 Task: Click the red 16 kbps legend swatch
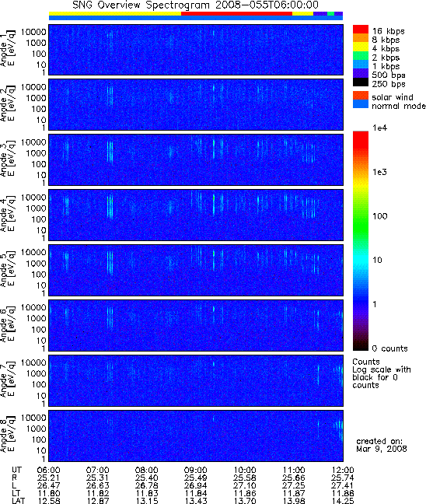click(x=361, y=29)
